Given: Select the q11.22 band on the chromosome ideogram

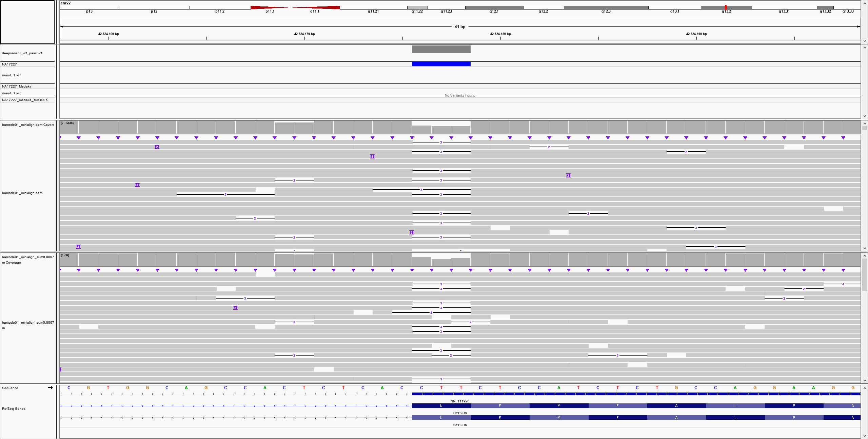Looking at the screenshot, I should pos(417,7).
